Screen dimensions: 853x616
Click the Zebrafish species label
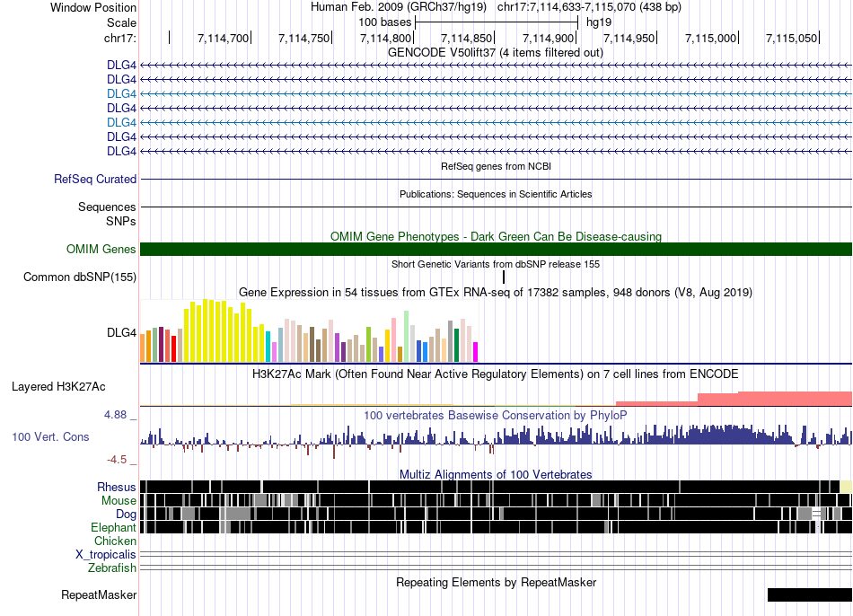112,568
